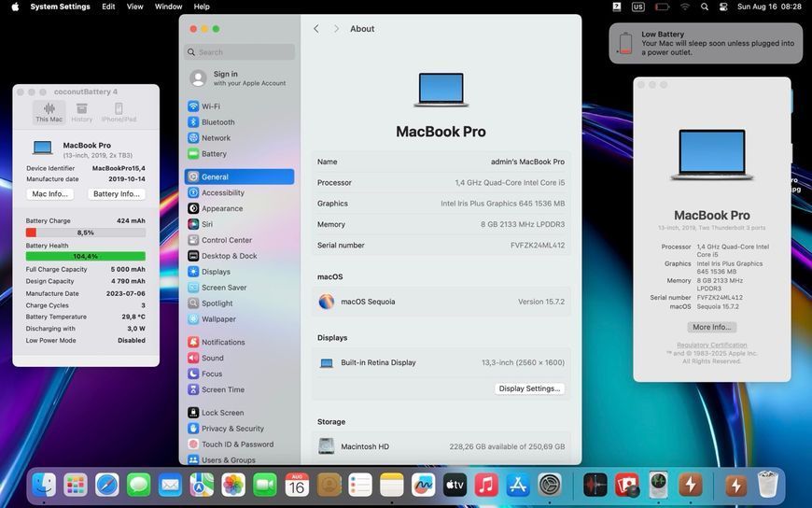
Task: Click Sign in with your Apple Account
Action: pos(239,78)
